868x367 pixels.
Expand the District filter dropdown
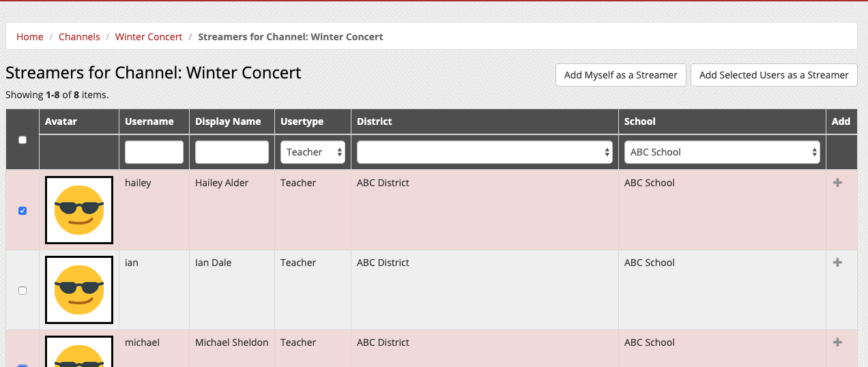484,152
